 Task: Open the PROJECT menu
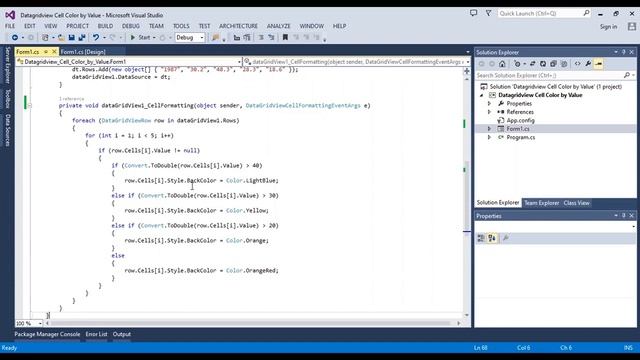point(78,26)
